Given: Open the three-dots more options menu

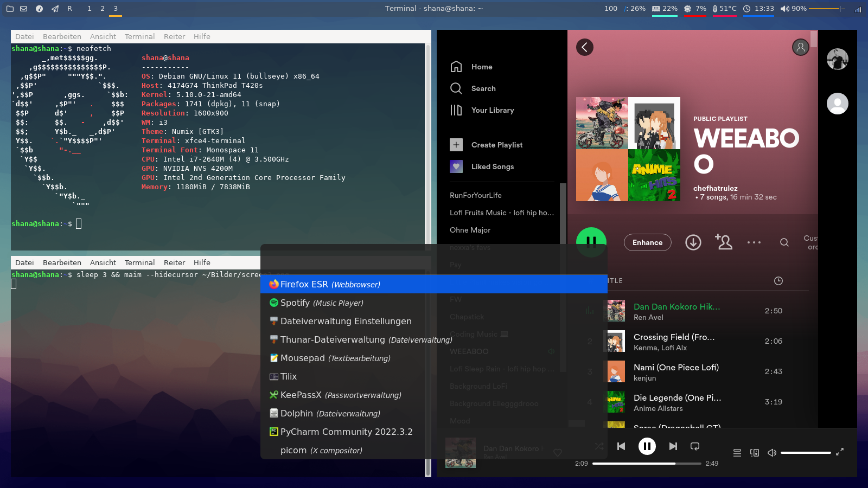Looking at the screenshot, I should coord(754,242).
